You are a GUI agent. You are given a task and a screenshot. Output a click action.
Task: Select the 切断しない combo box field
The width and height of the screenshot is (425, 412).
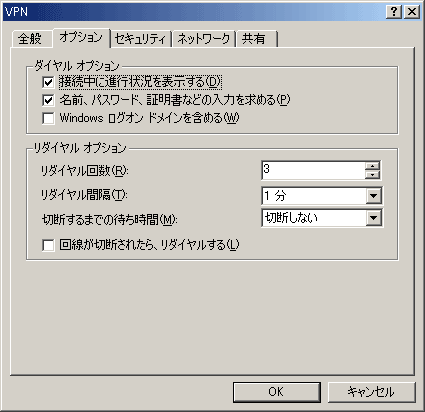click(322, 218)
